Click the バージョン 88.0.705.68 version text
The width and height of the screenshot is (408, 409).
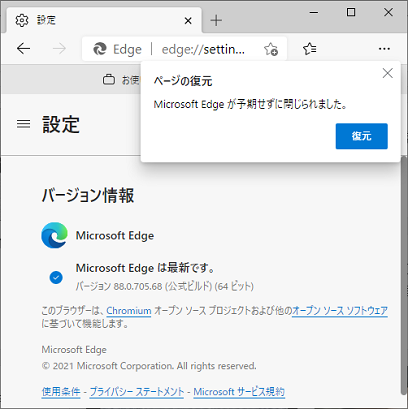[165, 286]
